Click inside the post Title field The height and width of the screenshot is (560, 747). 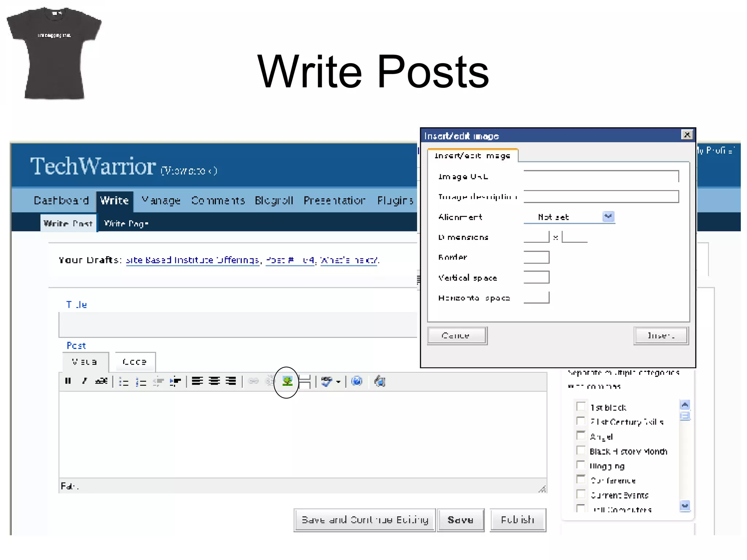(238, 325)
